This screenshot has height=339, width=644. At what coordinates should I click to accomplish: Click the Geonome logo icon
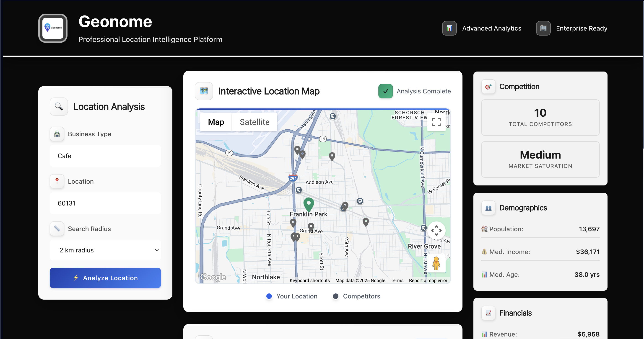[53, 28]
